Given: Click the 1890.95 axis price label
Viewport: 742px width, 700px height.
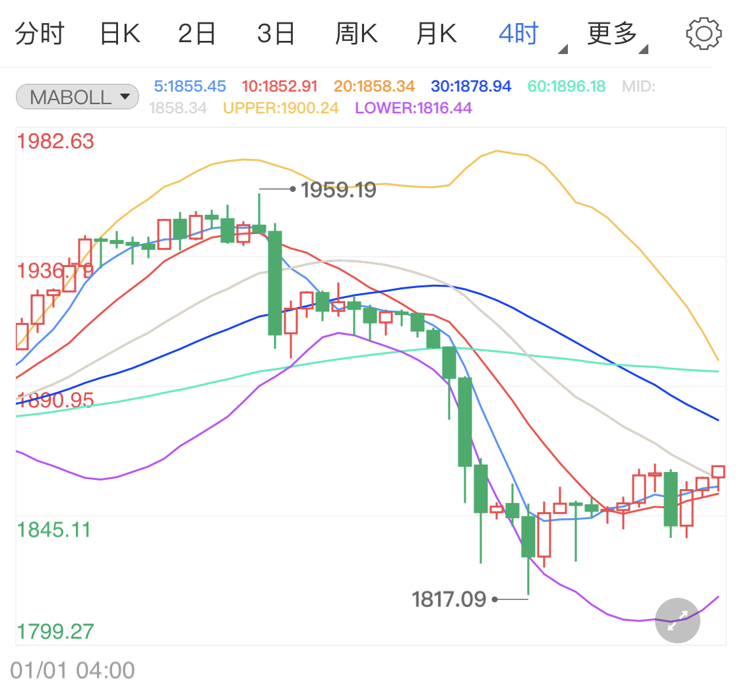Looking at the screenshot, I should [55, 400].
